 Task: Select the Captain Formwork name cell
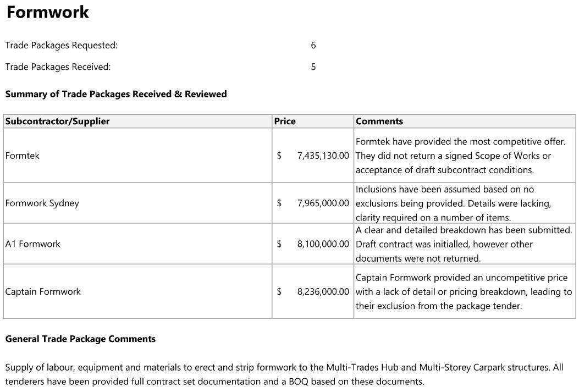[43, 292]
